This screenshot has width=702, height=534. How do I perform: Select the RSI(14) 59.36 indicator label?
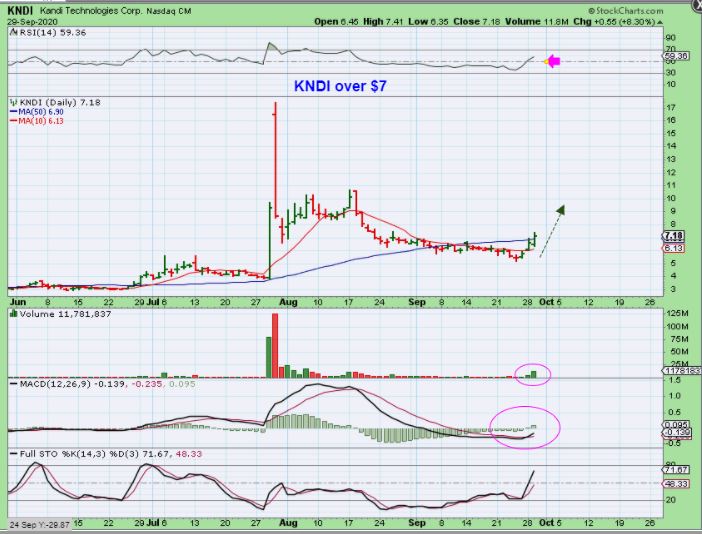(51, 33)
